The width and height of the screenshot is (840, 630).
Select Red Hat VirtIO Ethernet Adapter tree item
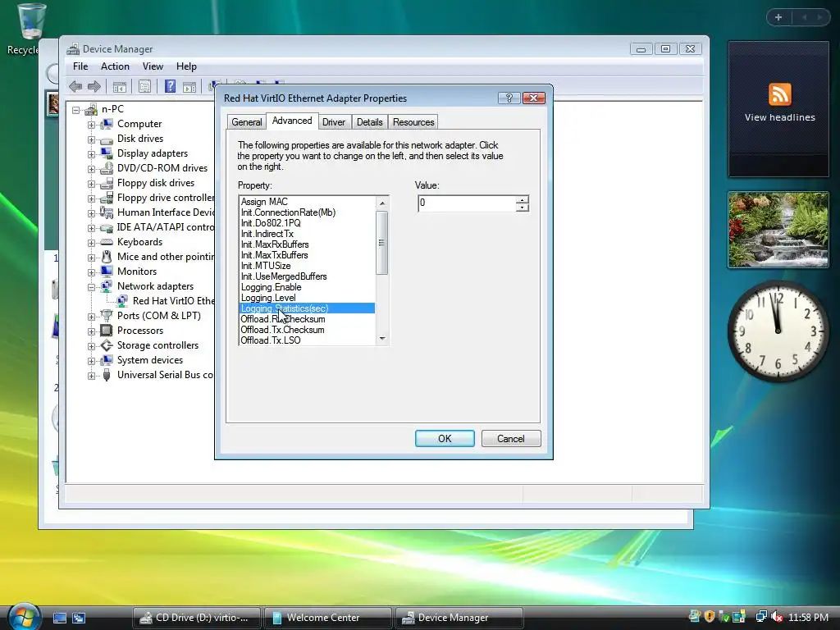pos(174,301)
